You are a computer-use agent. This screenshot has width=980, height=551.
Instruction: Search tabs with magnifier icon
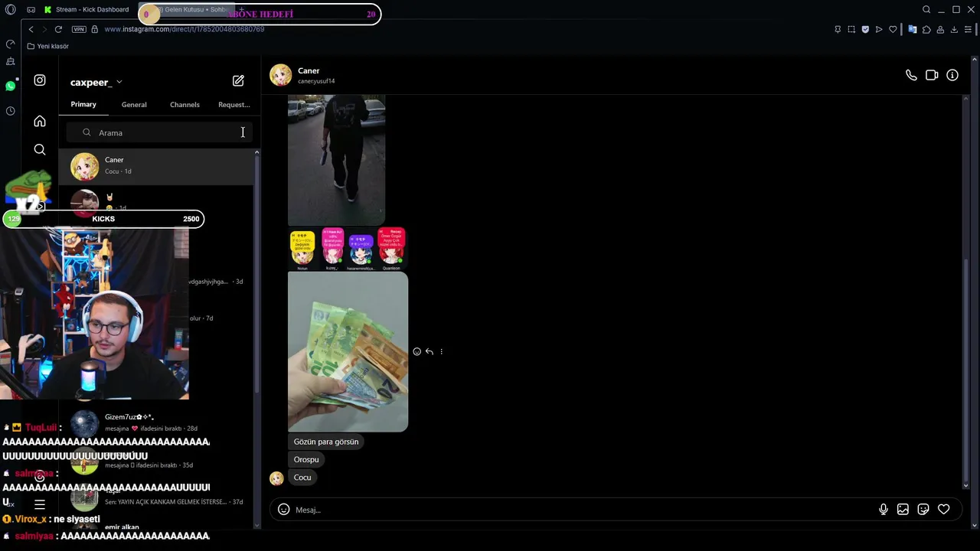click(x=926, y=9)
